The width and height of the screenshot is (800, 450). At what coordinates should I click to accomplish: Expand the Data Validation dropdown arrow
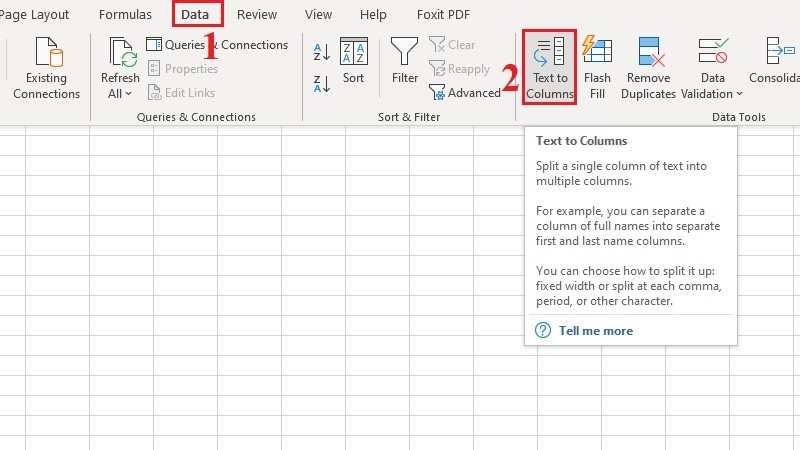coord(739,94)
